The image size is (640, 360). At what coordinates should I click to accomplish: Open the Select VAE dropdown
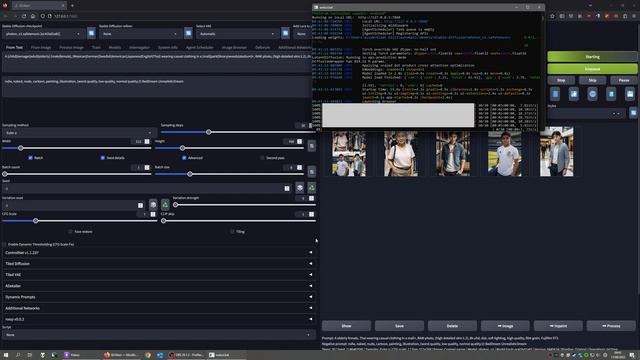238,34
